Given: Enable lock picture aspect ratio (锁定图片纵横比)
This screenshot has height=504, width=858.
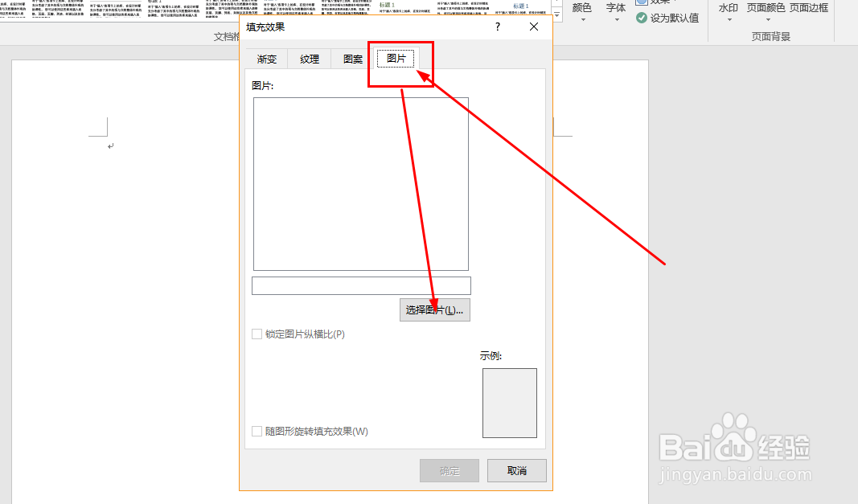Looking at the screenshot, I should (x=257, y=334).
